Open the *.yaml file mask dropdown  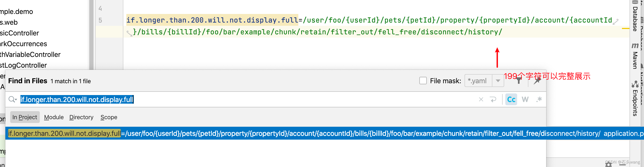coord(498,81)
